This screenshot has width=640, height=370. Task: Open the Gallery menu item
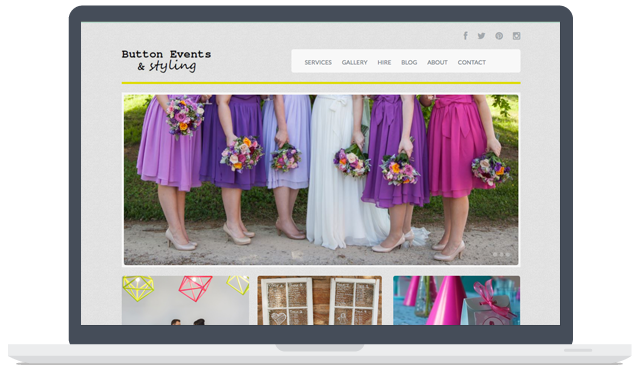pyautogui.click(x=354, y=62)
